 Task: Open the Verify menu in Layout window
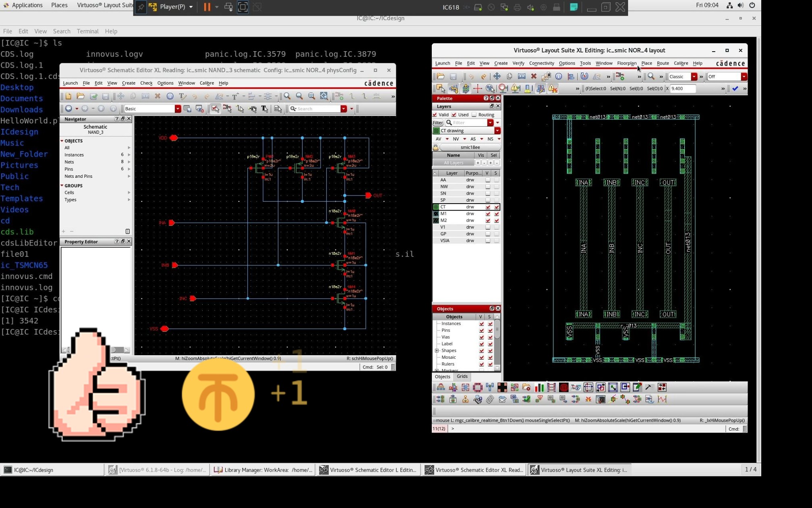(x=518, y=63)
